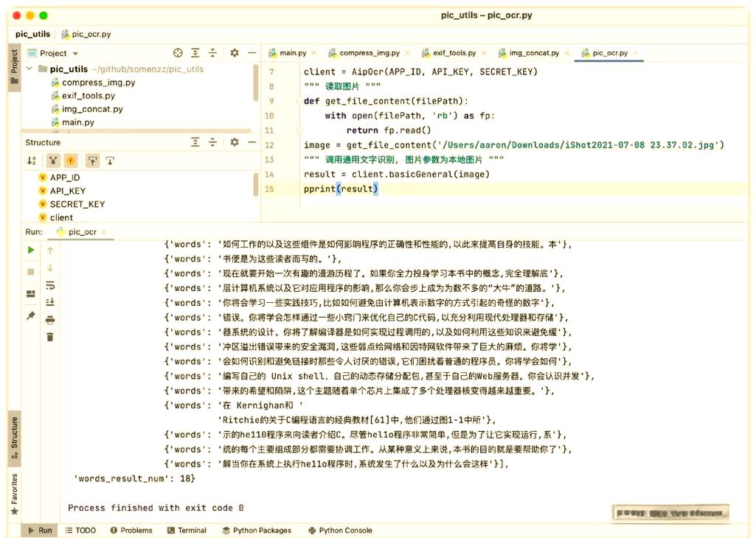The image size is (756, 538).
Task: Click the Print icon in Run console
Action: point(50,320)
